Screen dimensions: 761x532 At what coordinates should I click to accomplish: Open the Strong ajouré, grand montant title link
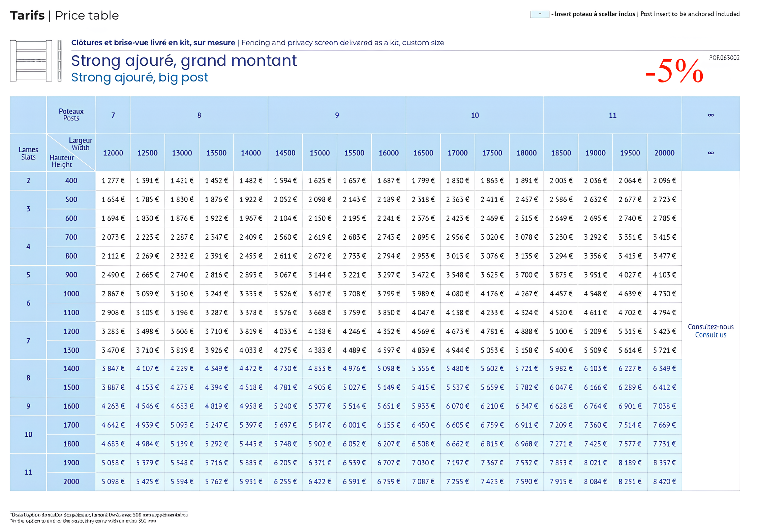point(184,61)
